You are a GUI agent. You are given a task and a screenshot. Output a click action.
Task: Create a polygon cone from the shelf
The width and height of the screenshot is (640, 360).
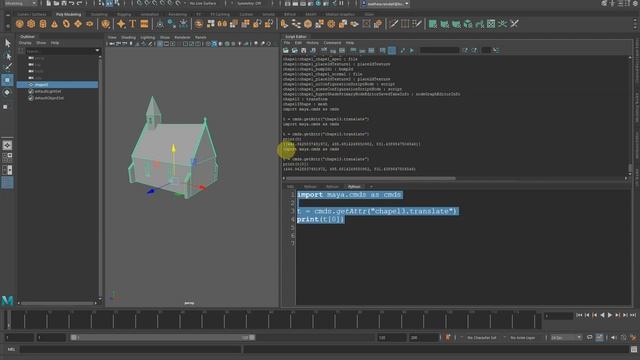pyautogui.click(x=54, y=24)
